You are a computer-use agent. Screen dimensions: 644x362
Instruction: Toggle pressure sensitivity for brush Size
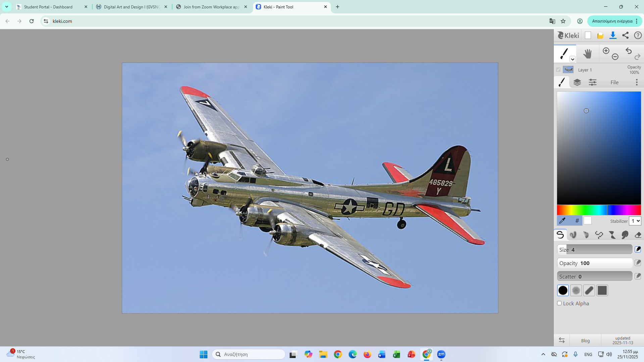[x=638, y=249]
